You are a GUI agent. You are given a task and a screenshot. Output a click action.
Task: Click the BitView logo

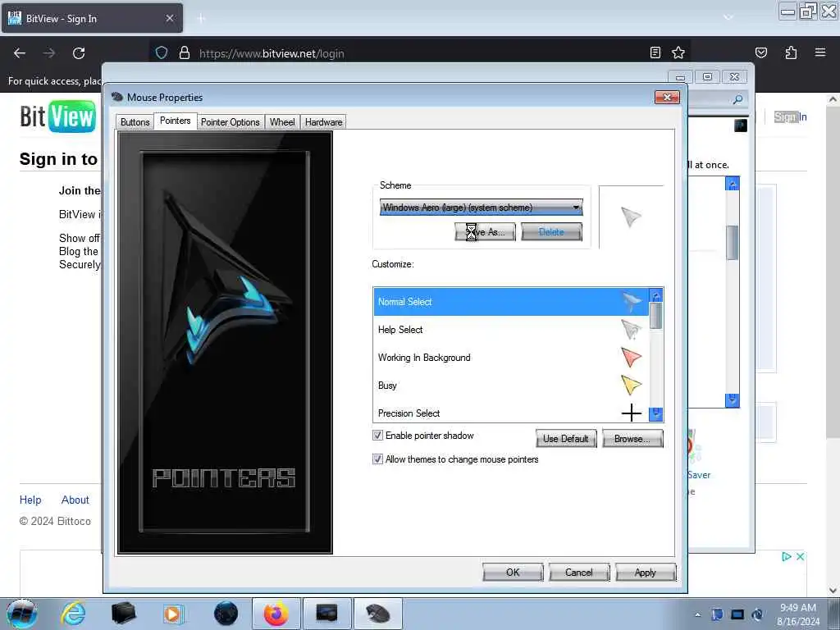point(58,116)
